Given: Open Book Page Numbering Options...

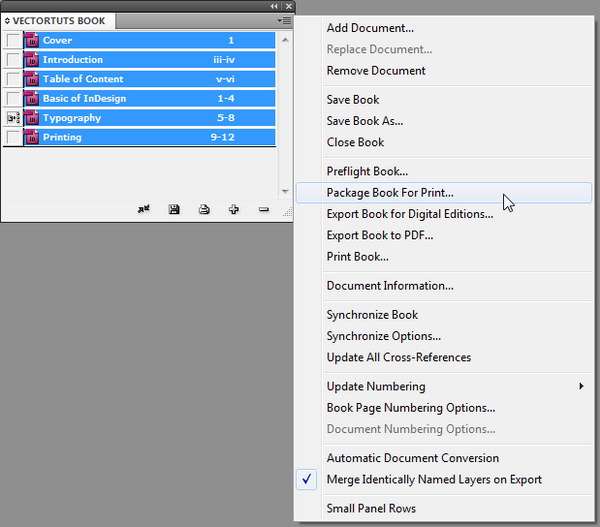Looking at the screenshot, I should pos(411,408).
